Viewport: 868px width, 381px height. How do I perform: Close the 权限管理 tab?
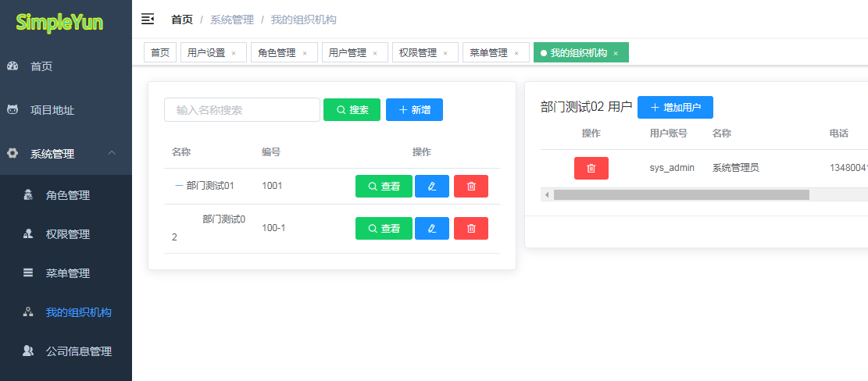click(445, 53)
